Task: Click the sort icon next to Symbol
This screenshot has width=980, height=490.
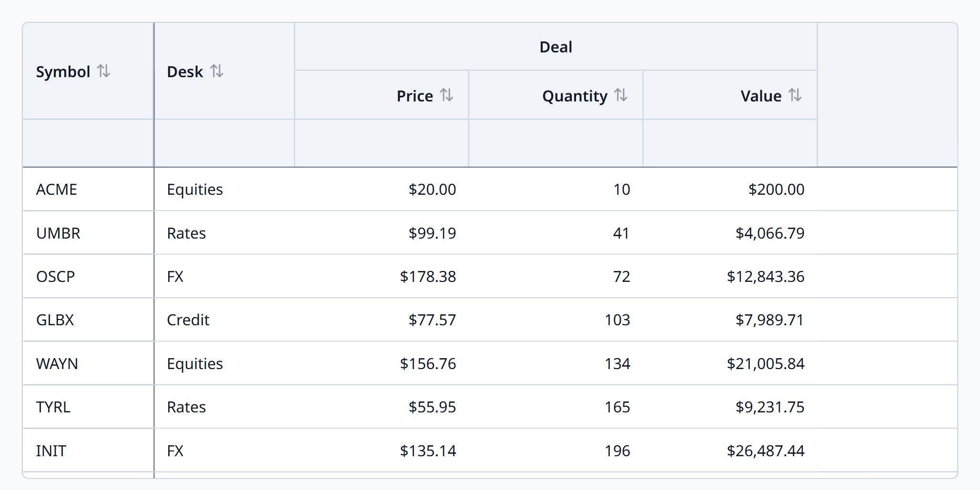Action: (103, 71)
